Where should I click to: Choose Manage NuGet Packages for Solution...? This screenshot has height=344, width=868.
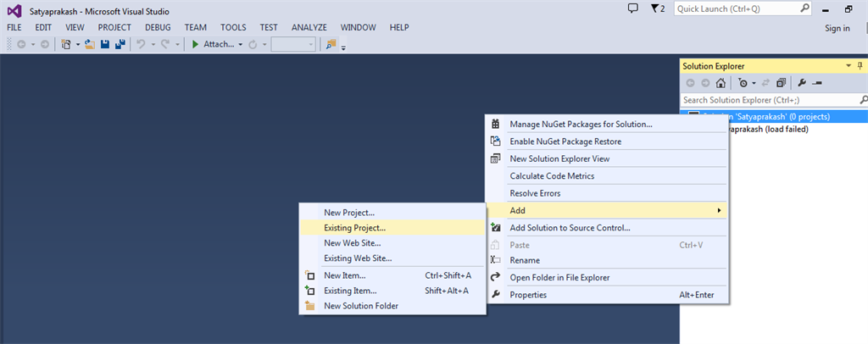[581, 125]
